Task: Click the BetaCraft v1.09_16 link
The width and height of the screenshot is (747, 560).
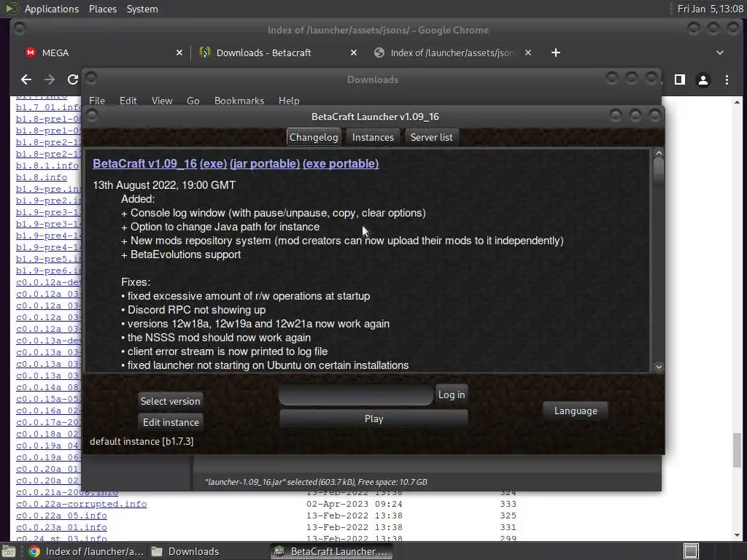Action: [x=145, y=163]
